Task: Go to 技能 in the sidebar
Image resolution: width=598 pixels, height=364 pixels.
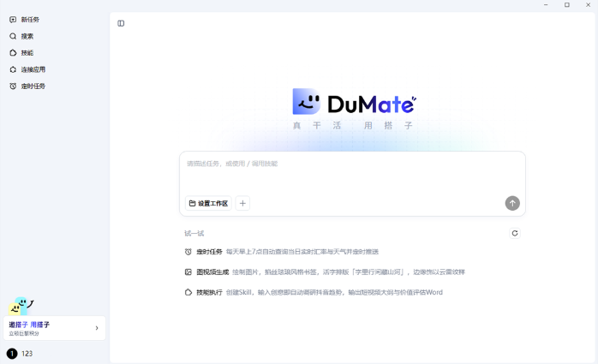Action: [21, 52]
